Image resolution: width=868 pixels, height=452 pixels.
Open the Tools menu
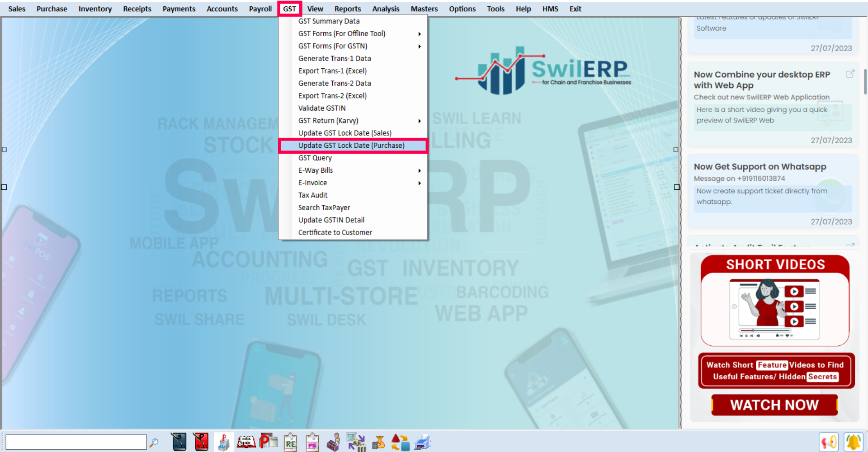coord(495,9)
